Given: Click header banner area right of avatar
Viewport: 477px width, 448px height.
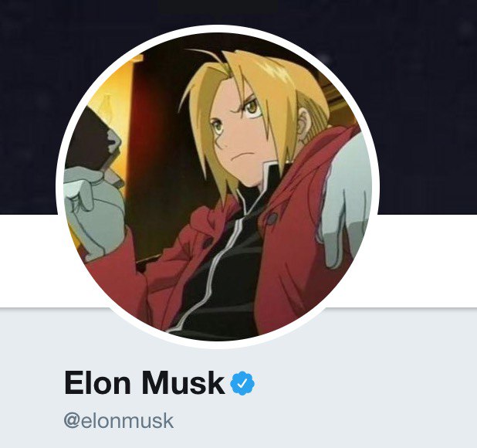Looking at the screenshot, I should [428, 107].
